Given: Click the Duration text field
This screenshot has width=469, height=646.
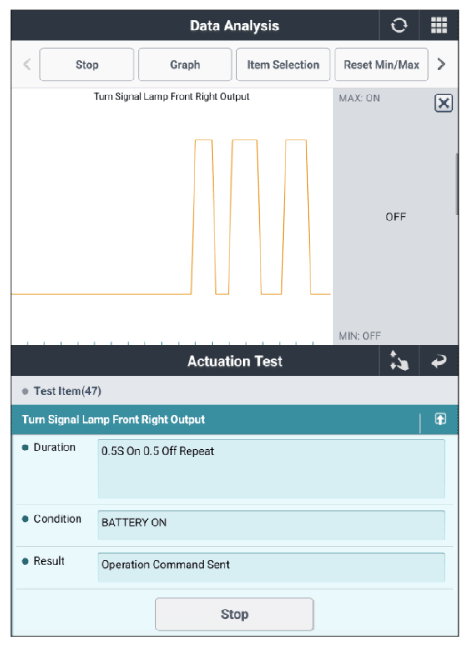Looking at the screenshot, I should coord(271,469).
